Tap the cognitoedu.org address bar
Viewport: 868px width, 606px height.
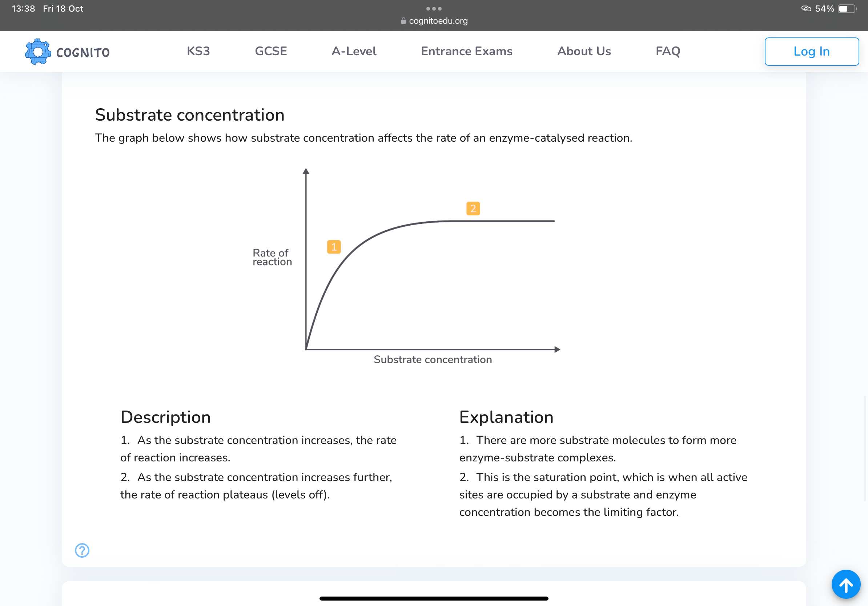tap(438, 21)
